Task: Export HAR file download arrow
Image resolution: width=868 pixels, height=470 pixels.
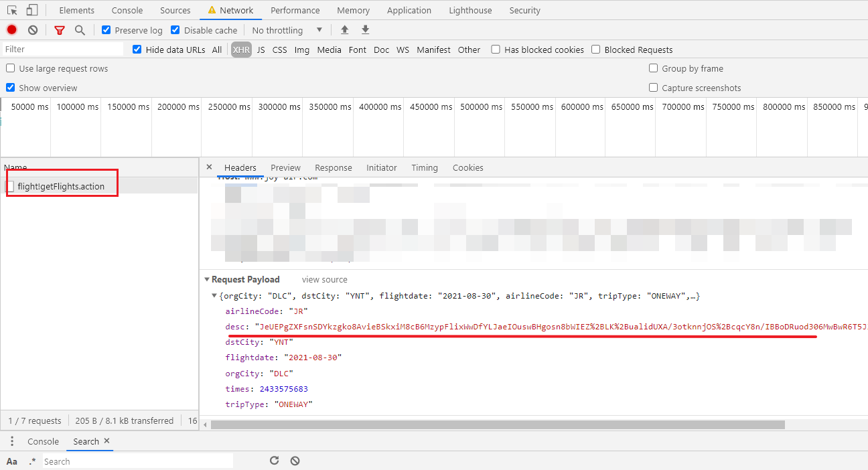Action: coord(365,29)
